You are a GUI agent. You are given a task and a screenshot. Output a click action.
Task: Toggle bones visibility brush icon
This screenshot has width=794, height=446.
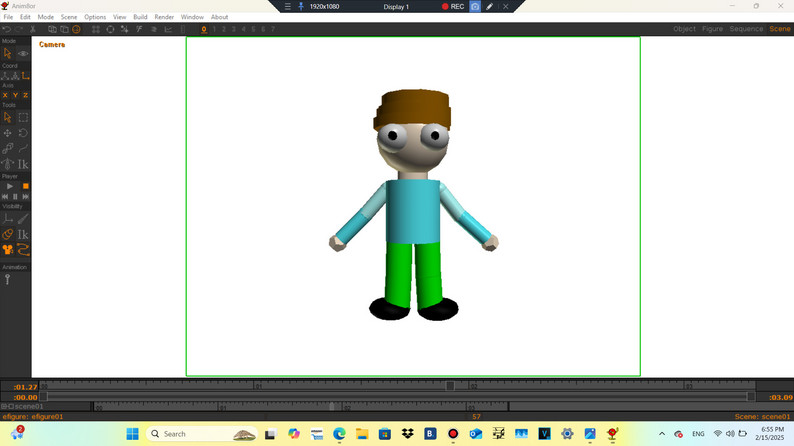tap(23, 219)
